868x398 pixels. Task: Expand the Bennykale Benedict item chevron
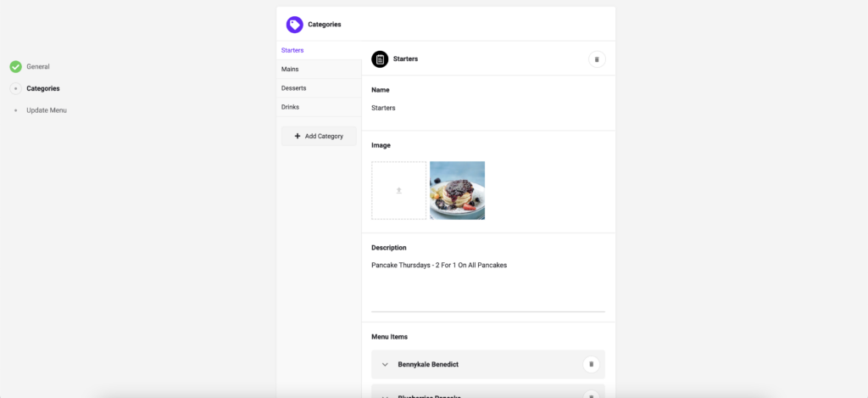tap(386, 364)
